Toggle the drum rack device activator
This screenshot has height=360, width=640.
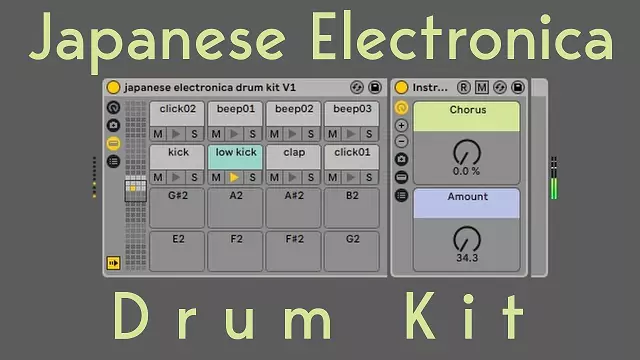(x=113, y=87)
